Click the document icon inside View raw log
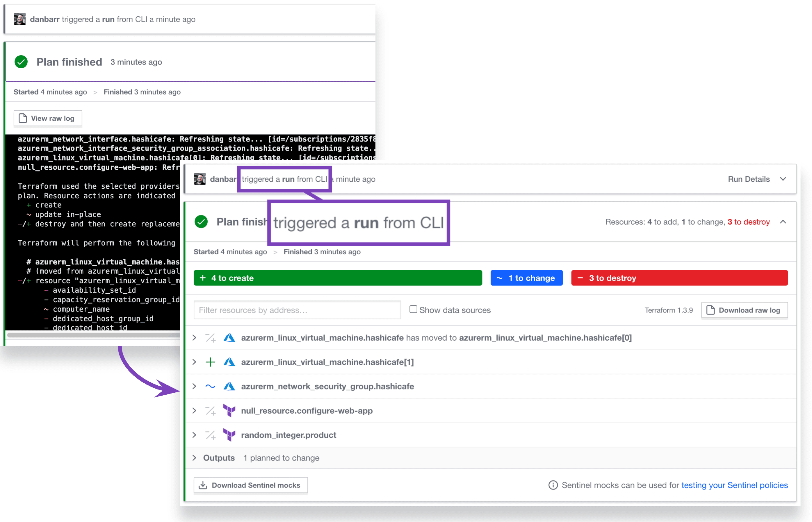This screenshot has height=522, width=812. [x=22, y=118]
